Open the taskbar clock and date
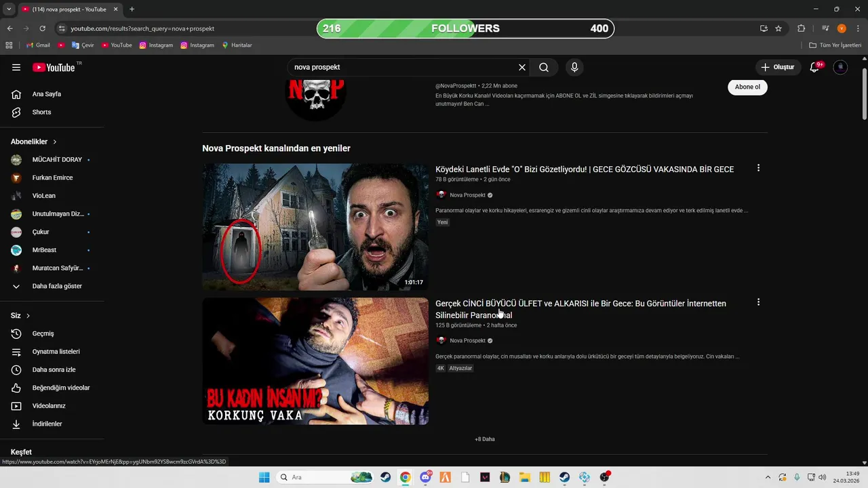The image size is (868, 488). (x=846, y=477)
